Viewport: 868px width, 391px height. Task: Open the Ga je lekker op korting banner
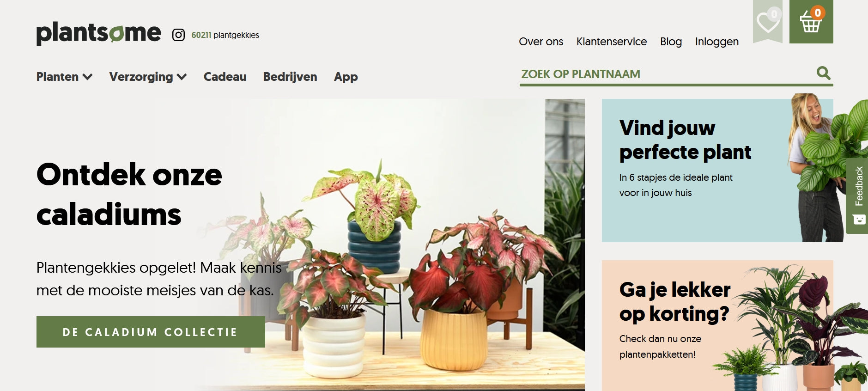click(717, 325)
